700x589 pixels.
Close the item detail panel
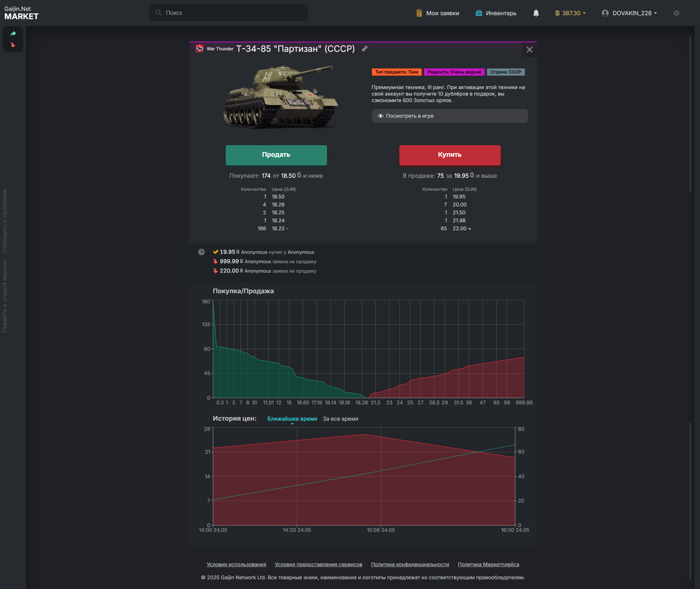click(x=529, y=50)
